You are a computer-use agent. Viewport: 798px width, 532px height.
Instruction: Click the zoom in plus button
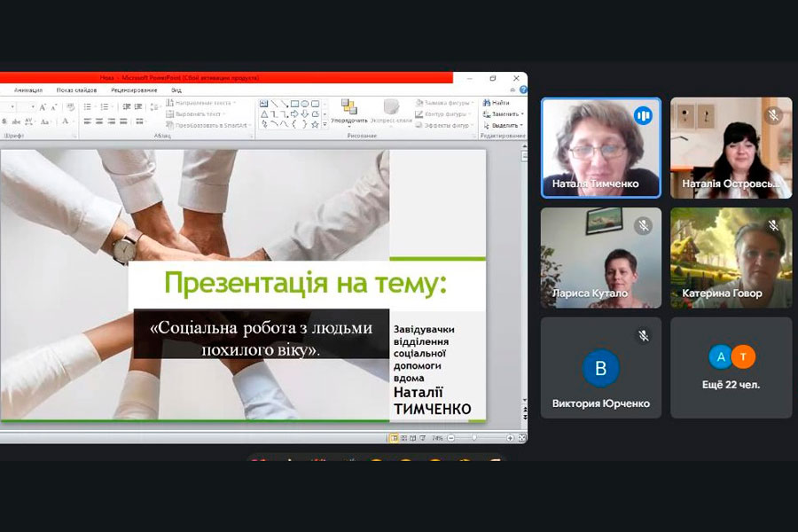(511, 438)
